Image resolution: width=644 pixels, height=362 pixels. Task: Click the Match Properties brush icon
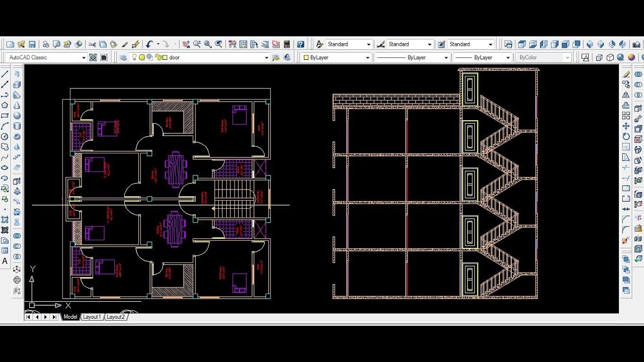[x=124, y=44]
